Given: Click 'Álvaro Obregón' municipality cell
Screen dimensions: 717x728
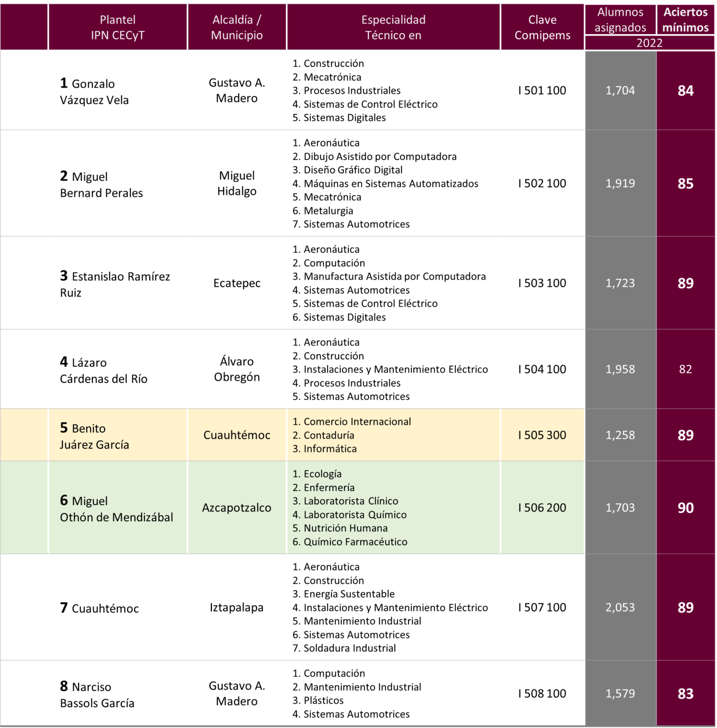Looking at the screenshot, I should tap(237, 369).
